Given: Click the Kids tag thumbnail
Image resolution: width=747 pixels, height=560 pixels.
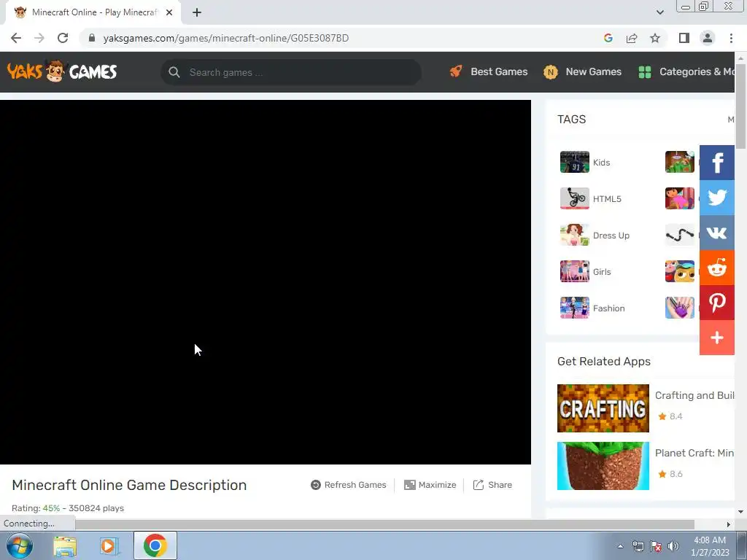Looking at the screenshot, I should [575, 162].
